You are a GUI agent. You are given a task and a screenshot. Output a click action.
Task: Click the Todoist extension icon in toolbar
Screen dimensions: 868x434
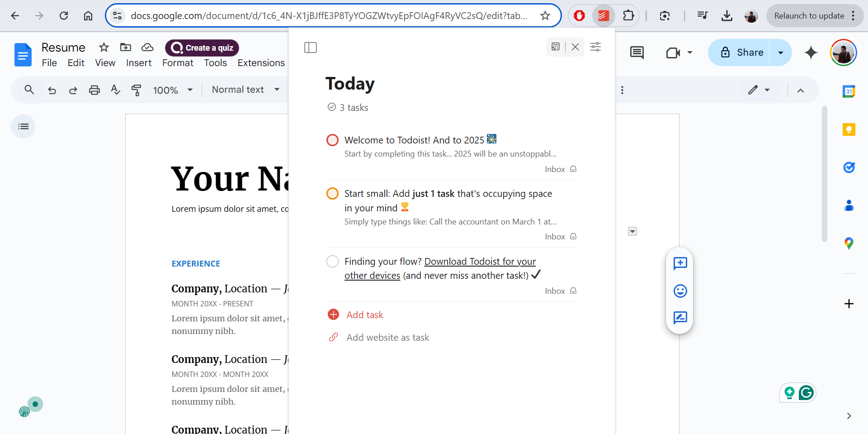coord(603,16)
